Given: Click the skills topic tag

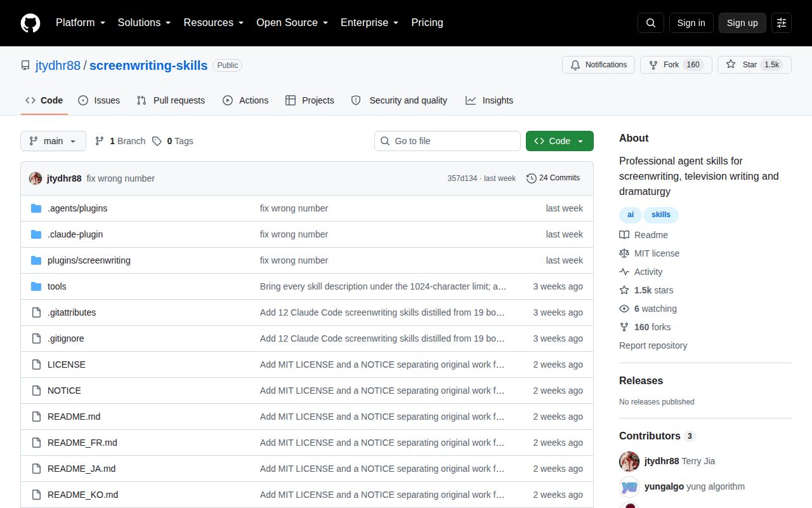Looking at the screenshot, I should click(x=661, y=215).
